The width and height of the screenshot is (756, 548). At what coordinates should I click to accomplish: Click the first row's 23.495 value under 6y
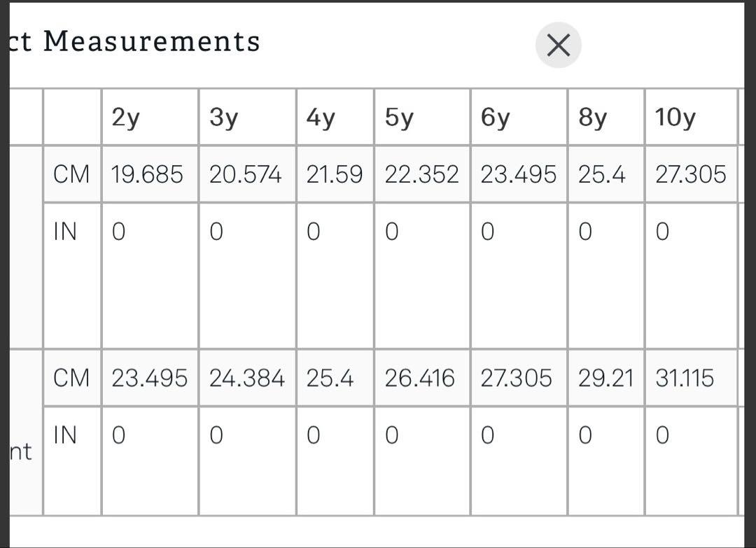pyautogui.click(x=519, y=174)
